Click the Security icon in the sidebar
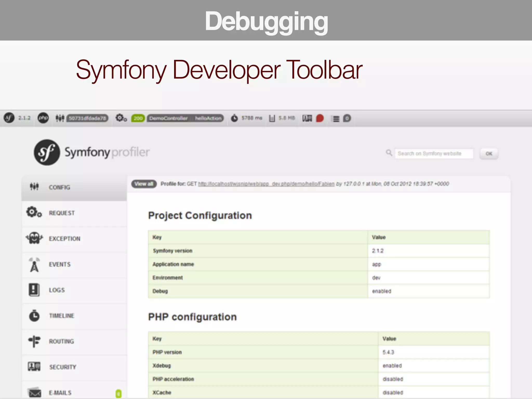This screenshot has height=399, width=532. [x=34, y=367]
